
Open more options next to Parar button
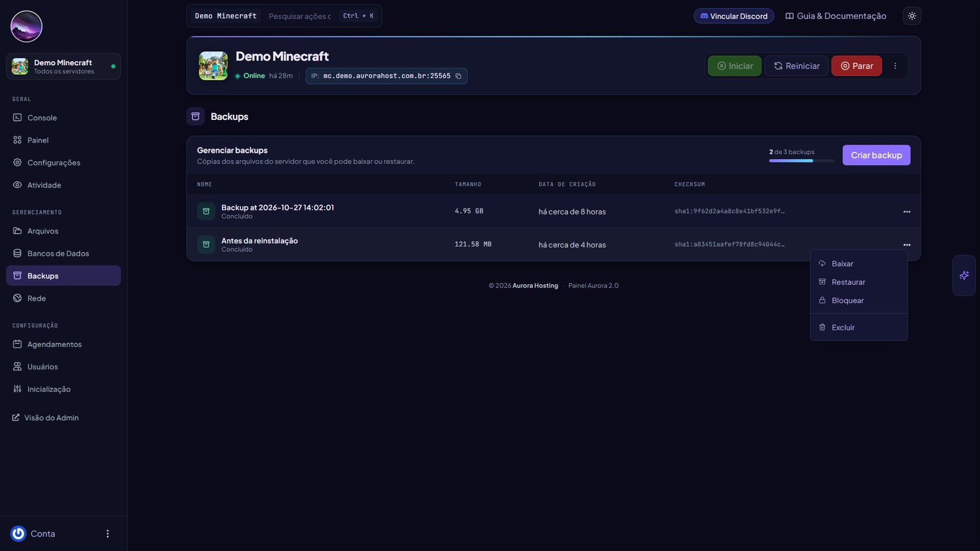click(x=895, y=66)
